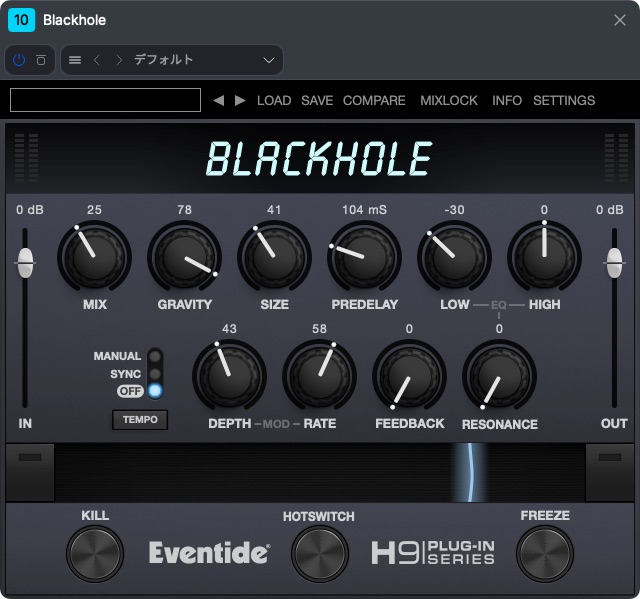Click the input level meter
640x599 pixels.
(26, 158)
